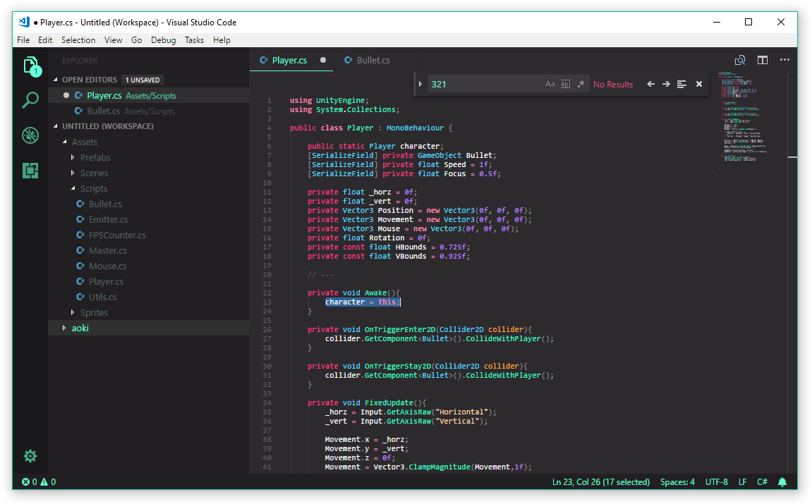Viewport: 812px width, 504px height.
Task: Open the File menu
Action: [x=23, y=40]
